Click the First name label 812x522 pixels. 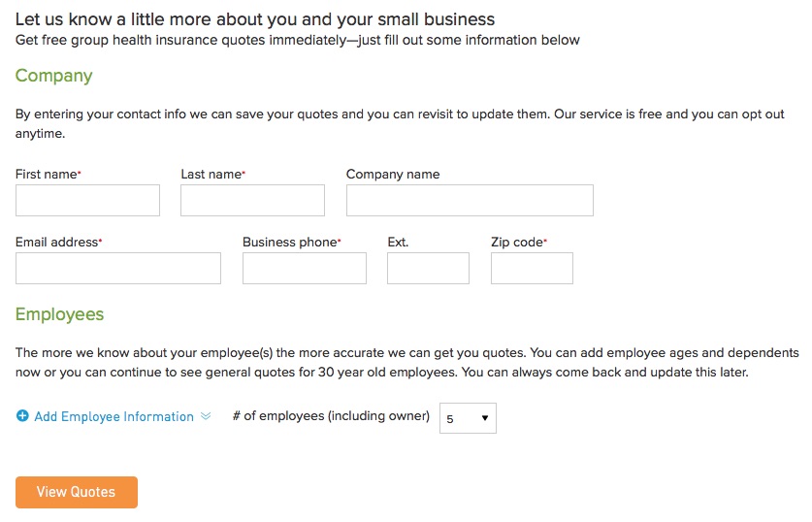click(x=49, y=174)
